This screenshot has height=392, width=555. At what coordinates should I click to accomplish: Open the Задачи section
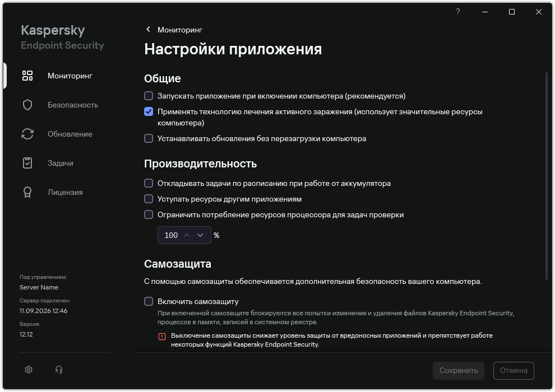pos(61,164)
